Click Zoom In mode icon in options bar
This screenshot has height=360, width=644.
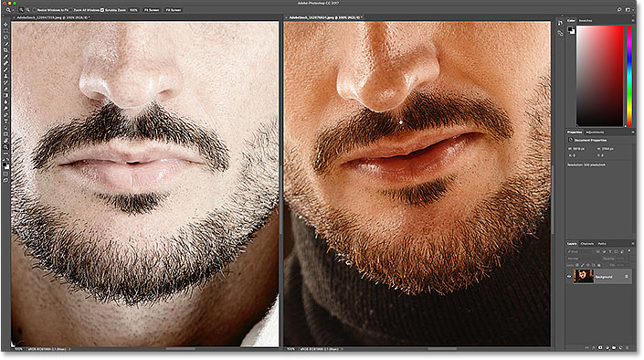(21, 10)
